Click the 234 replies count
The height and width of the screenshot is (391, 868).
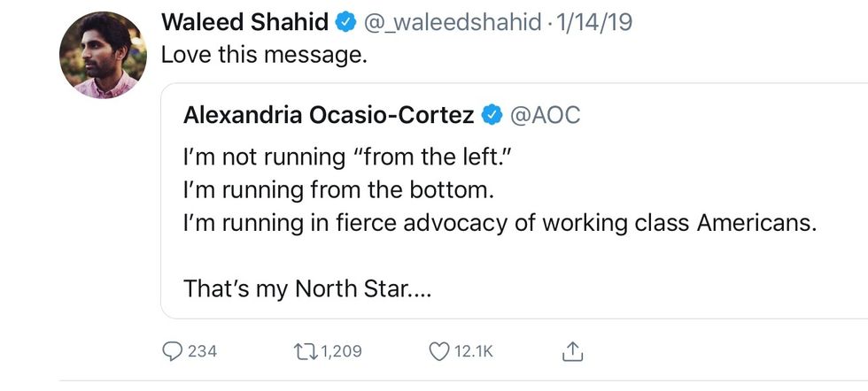pyautogui.click(x=202, y=351)
